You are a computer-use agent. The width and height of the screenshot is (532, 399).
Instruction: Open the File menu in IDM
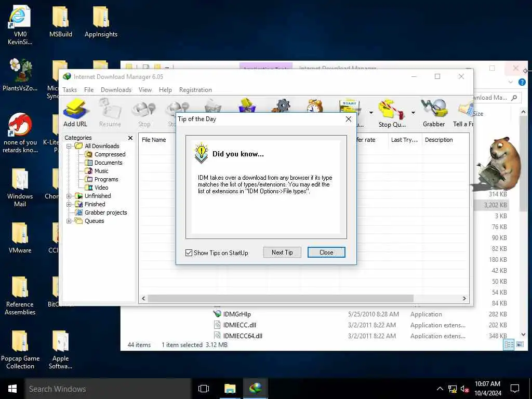click(x=89, y=89)
